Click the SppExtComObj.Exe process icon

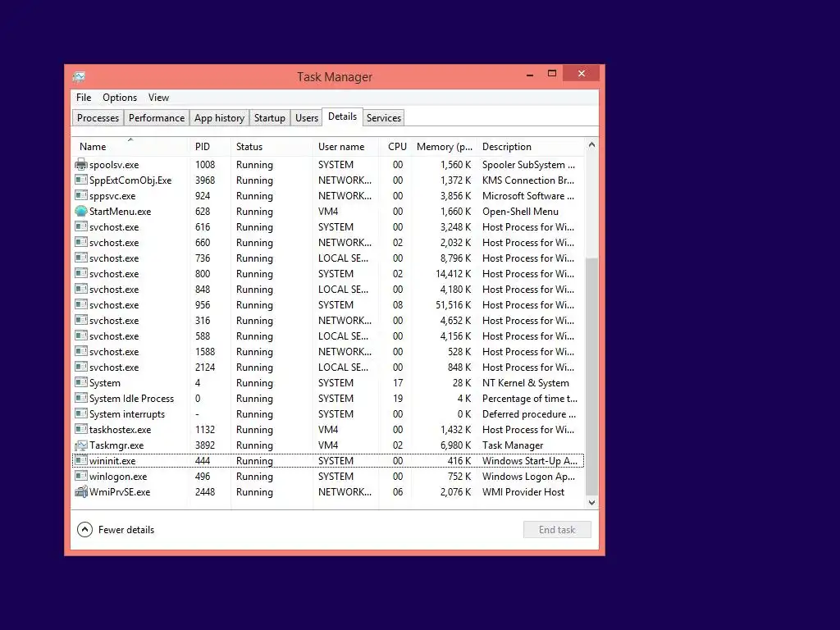click(x=81, y=180)
